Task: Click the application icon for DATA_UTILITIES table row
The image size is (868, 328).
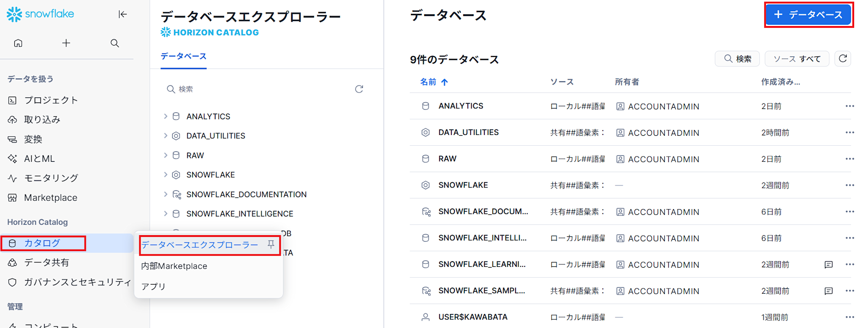Action: pos(426,132)
